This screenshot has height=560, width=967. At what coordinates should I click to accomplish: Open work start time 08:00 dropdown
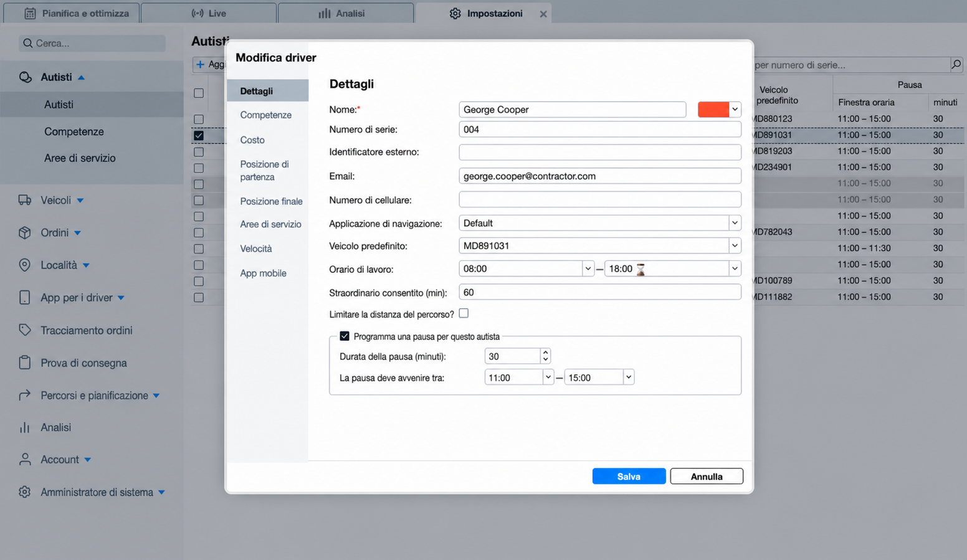pos(588,268)
